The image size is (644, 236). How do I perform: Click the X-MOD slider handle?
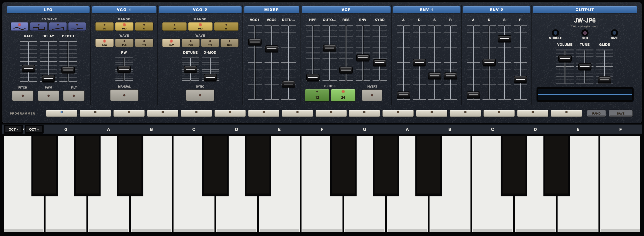210,77
